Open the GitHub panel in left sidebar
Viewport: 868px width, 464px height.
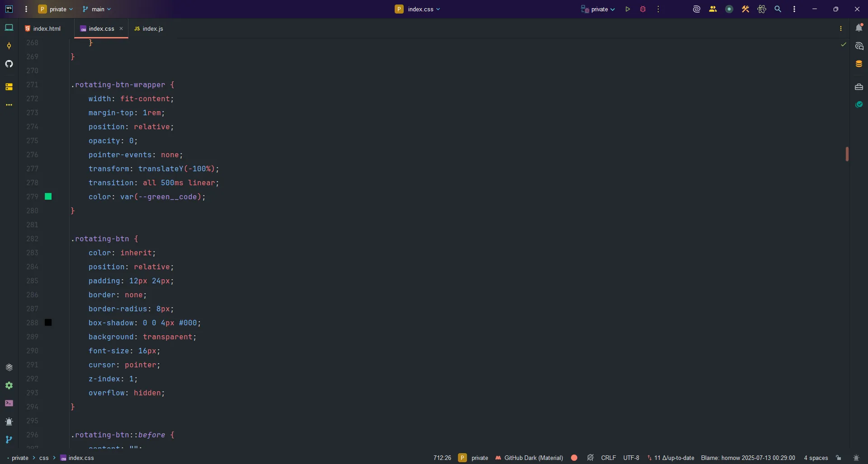(x=9, y=64)
